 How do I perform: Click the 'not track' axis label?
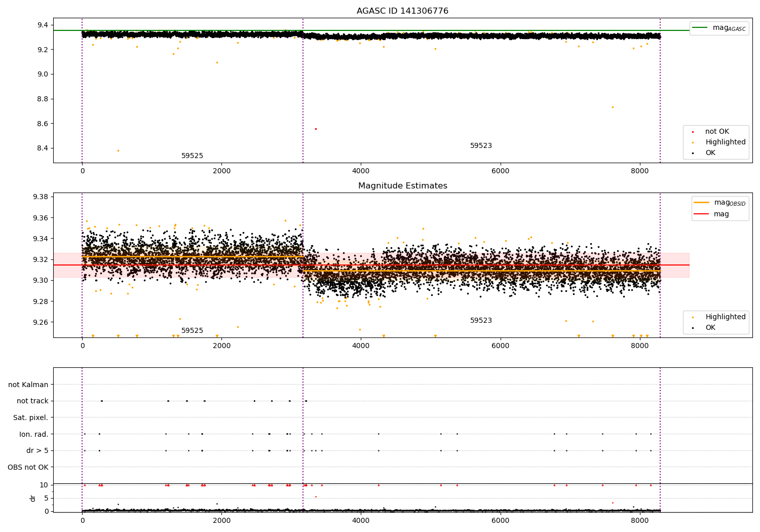(x=32, y=401)
